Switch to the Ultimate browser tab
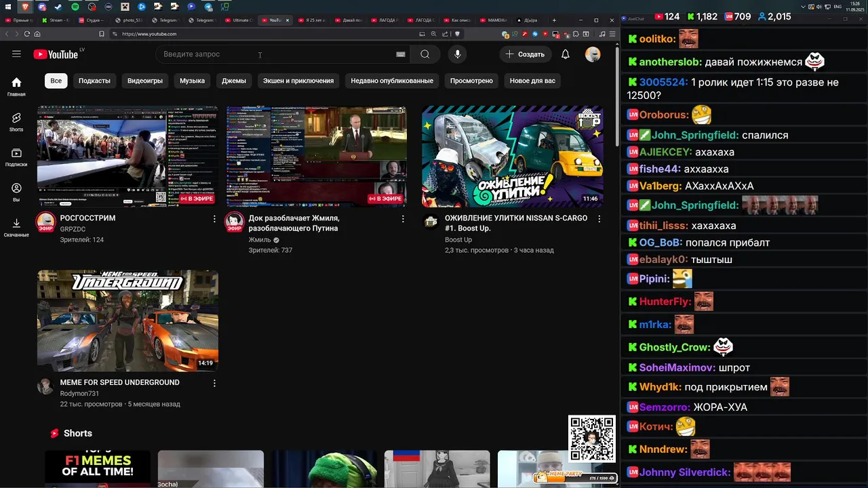 (x=239, y=20)
